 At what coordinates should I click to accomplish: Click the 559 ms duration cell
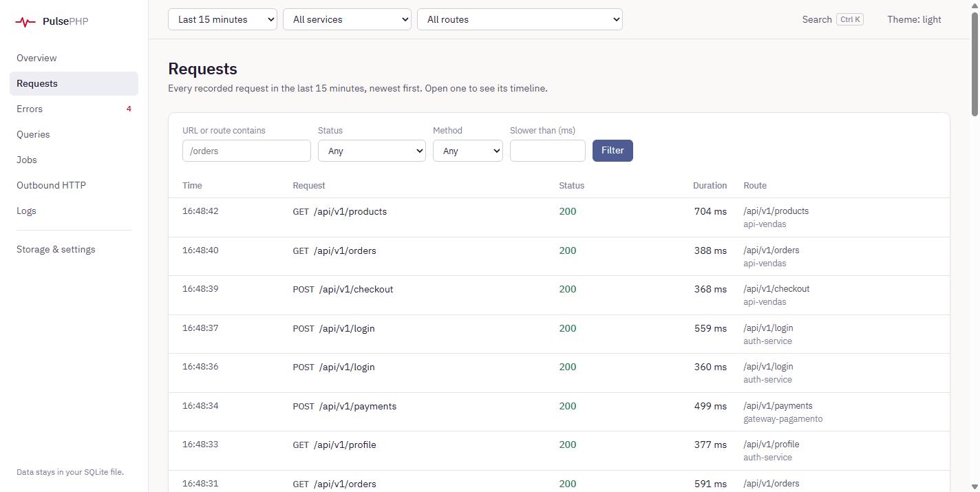pos(710,328)
